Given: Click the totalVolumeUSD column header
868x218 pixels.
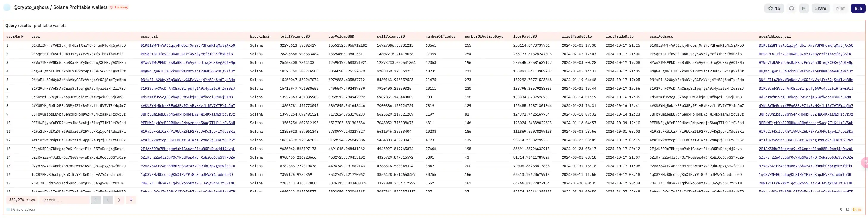Looking at the screenshot, I should tap(294, 37).
